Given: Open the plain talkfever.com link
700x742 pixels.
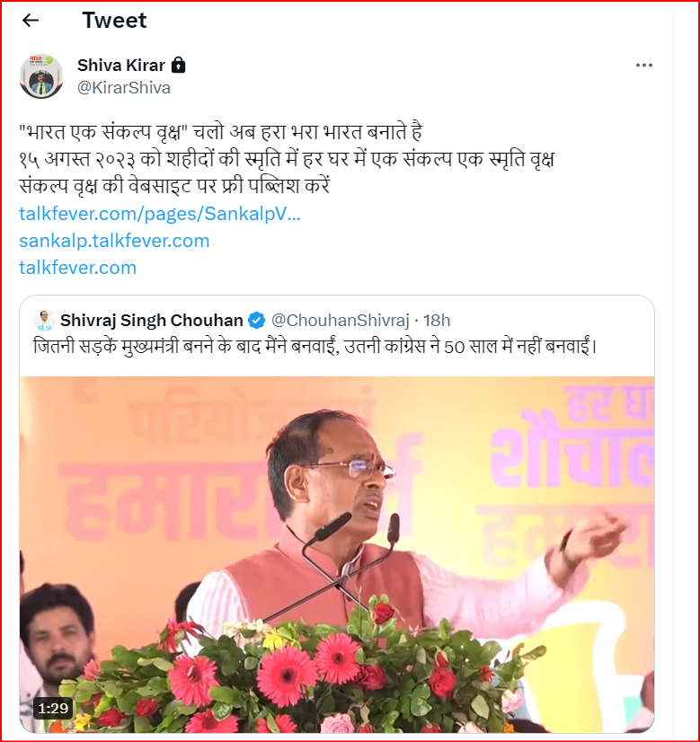Looking at the screenshot, I should (x=77, y=268).
